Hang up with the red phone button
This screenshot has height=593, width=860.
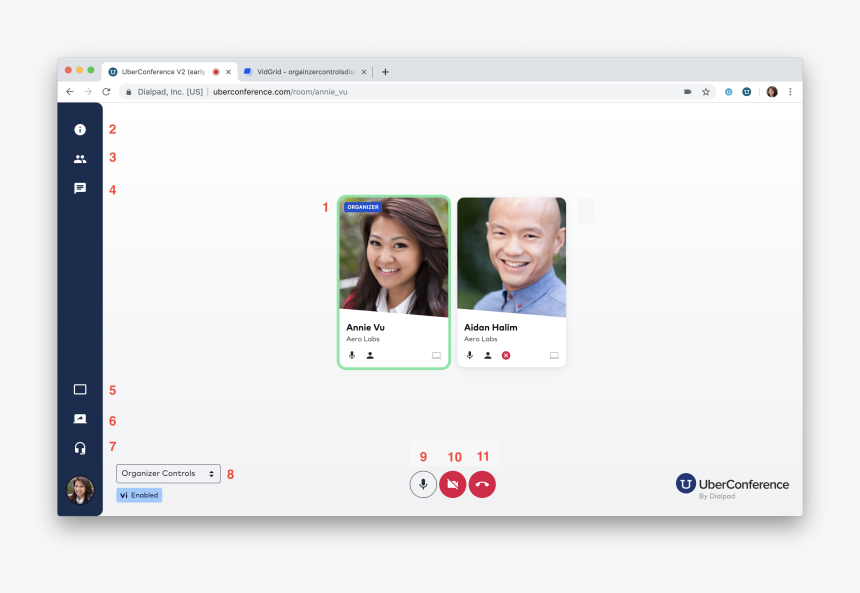[483, 484]
